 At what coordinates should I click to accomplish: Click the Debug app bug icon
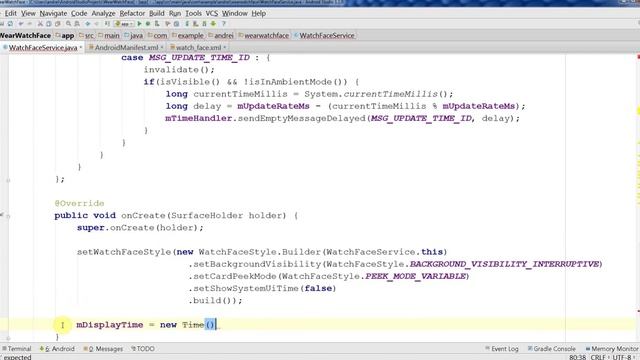(148, 24)
